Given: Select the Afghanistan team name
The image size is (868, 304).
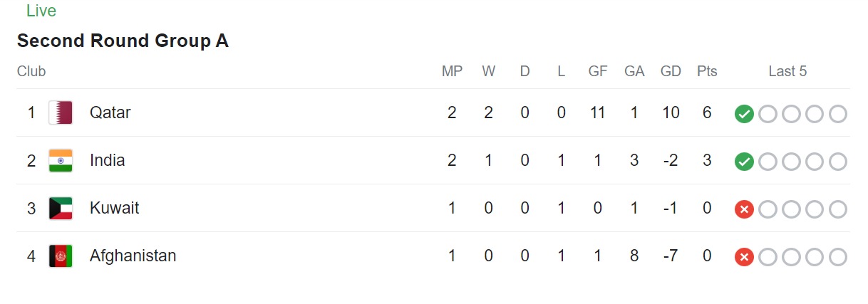Looking at the screenshot, I should point(133,256).
